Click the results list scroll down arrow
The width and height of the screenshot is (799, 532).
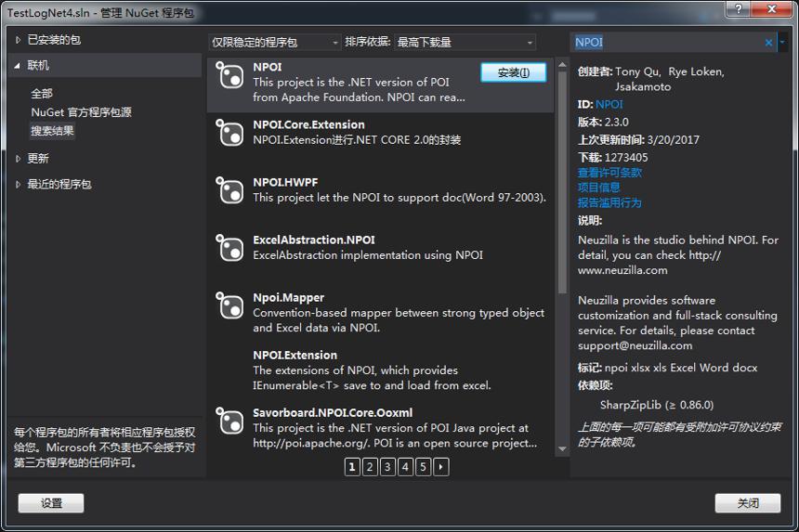(563, 449)
